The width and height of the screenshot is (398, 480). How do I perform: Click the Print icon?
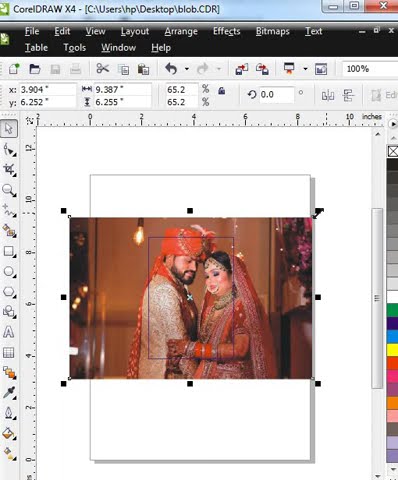point(76,69)
